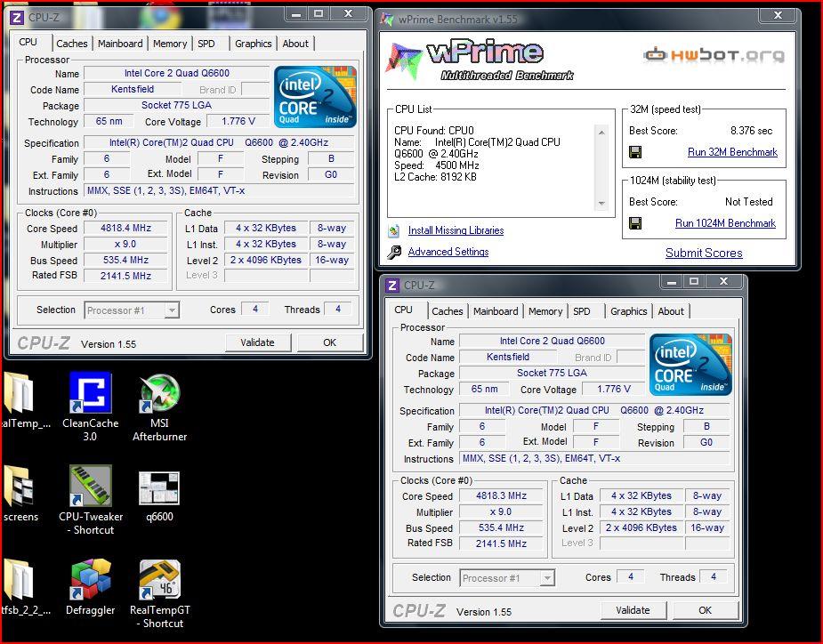Open Processor #1 dropdown in upper CPU-Z

[172, 310]
